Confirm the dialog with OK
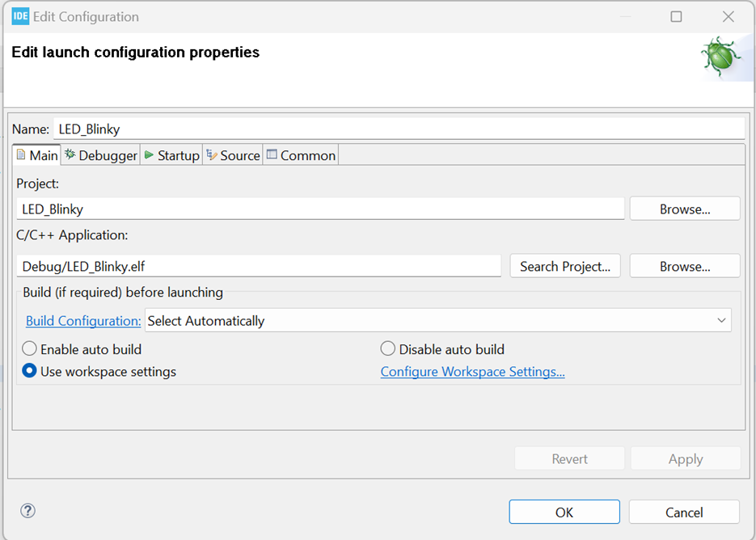This screenshot has height=540, width=756. (x=564, y=512)
